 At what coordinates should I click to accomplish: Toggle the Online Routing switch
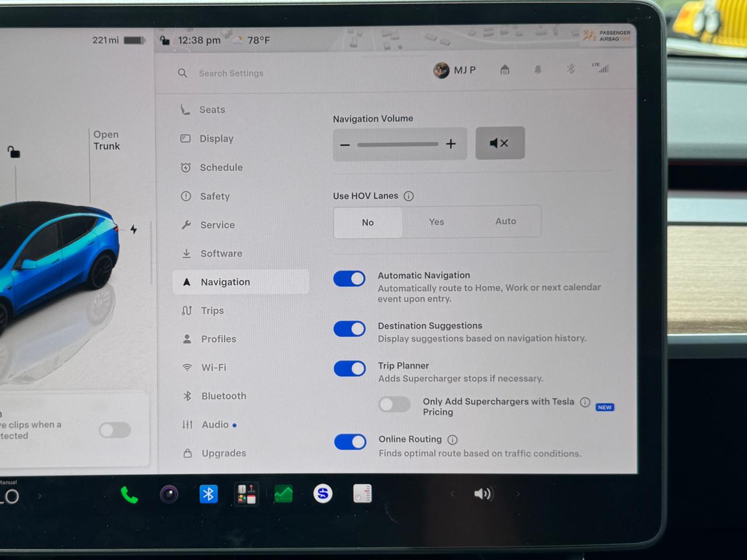(350, 442)
